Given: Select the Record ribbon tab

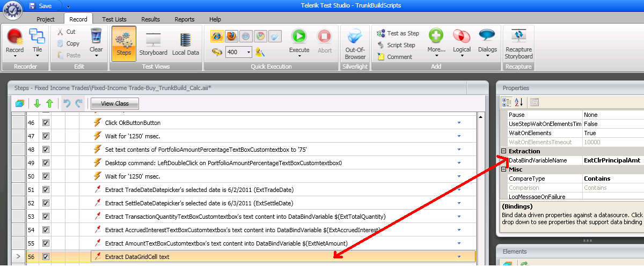Looking at the screenshot, I should point(78,19).
